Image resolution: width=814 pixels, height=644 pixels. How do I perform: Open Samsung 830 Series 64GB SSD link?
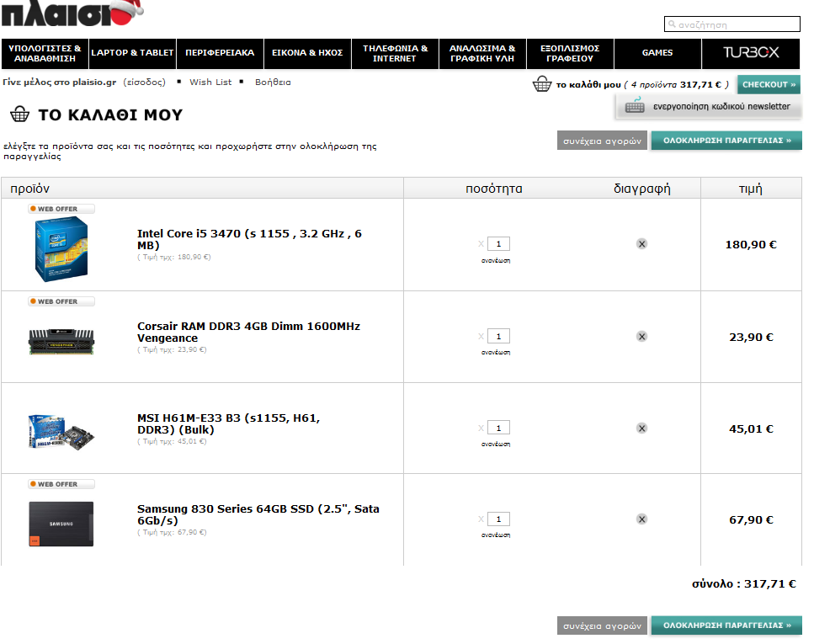(258, 514)
